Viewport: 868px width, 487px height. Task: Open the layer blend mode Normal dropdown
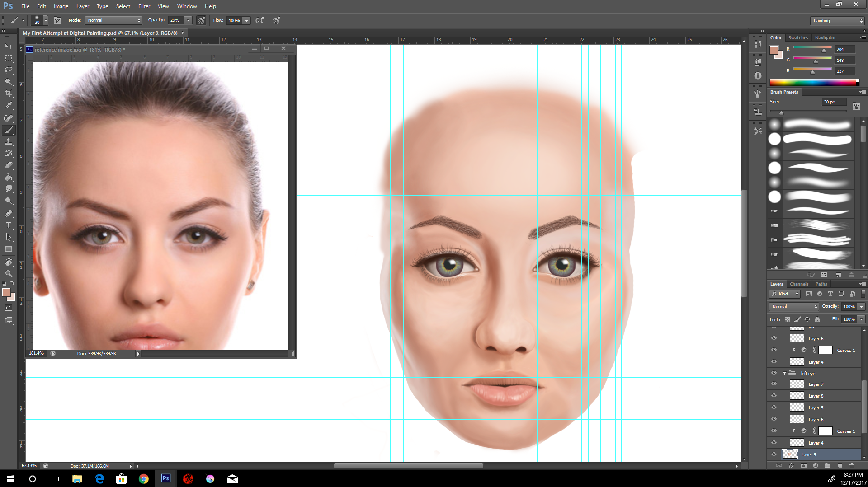(794, 306)
